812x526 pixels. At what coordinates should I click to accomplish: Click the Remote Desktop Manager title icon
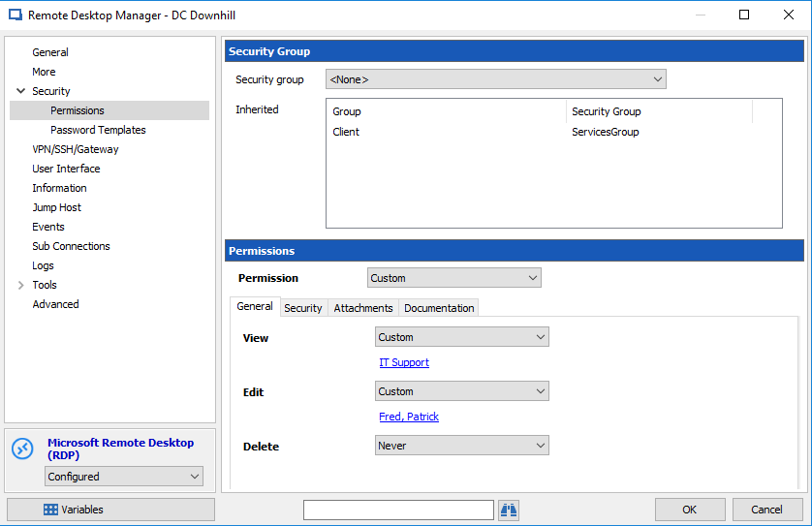click(16, 15)
